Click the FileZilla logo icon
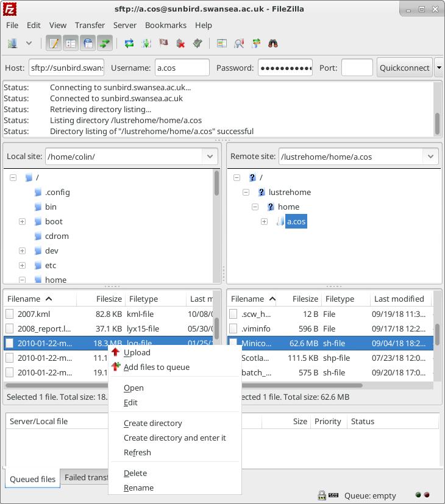 coord(10,9)
